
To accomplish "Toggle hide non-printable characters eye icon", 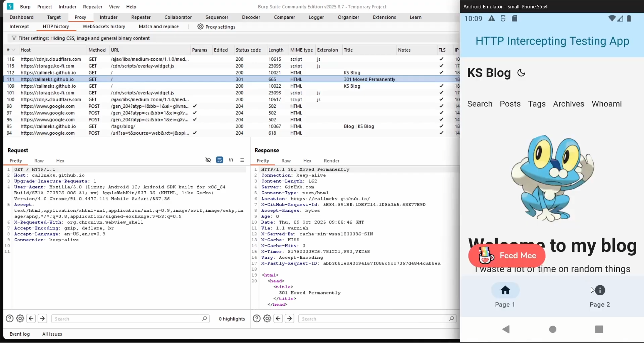I will coord(208,160).
